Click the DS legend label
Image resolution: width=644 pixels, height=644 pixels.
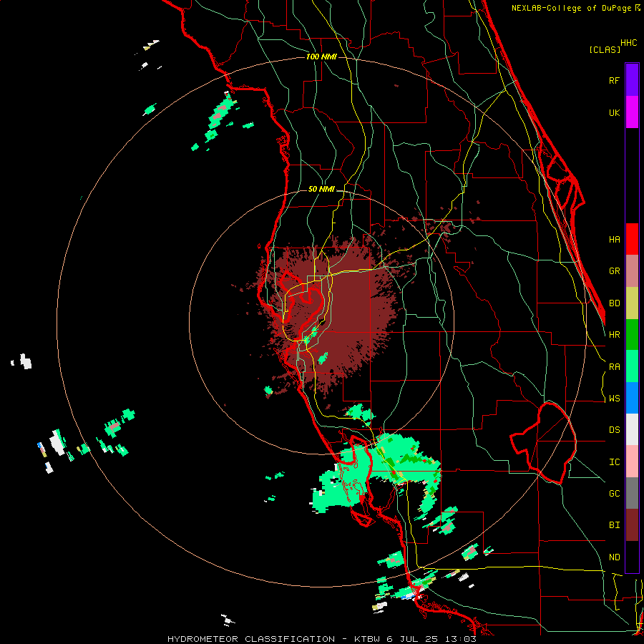[x=614, y=430]
